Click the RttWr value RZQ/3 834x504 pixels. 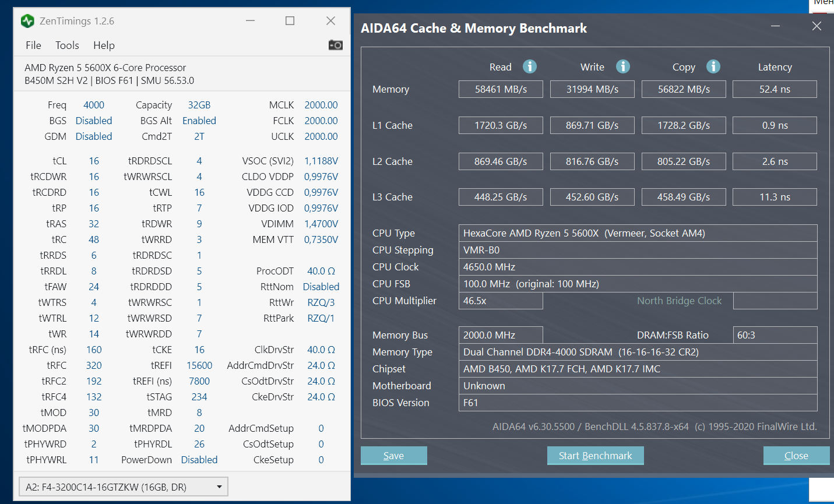click(321, 302)
